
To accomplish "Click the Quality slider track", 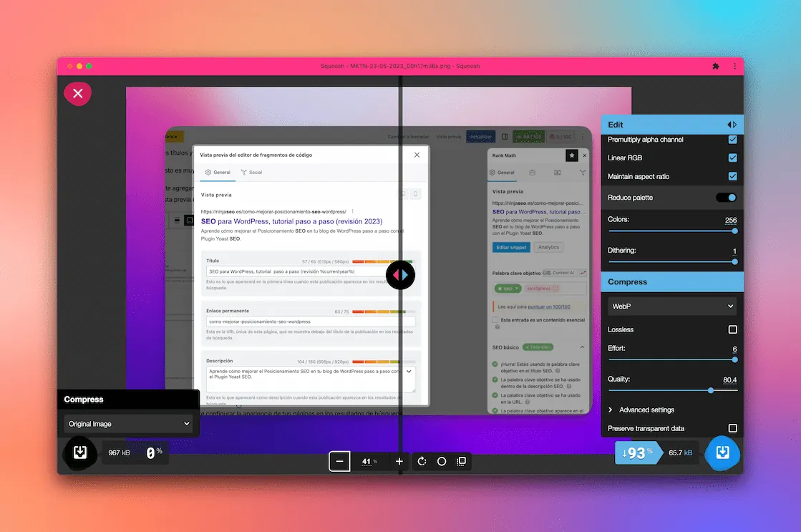I will click(672, 390).
